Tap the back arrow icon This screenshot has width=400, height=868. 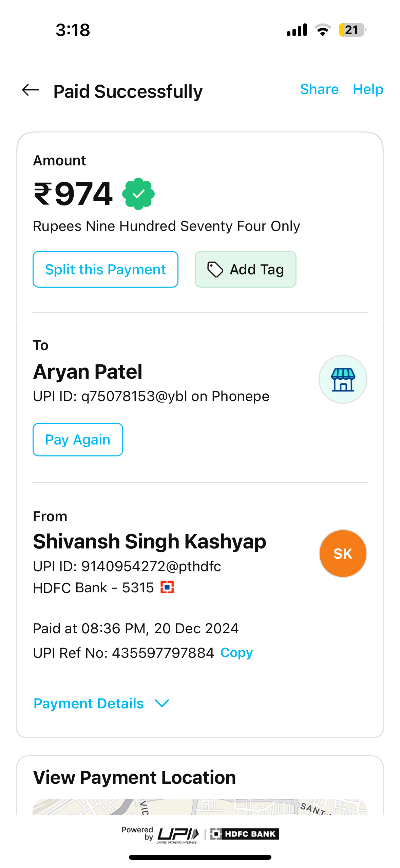coord(31,90)
